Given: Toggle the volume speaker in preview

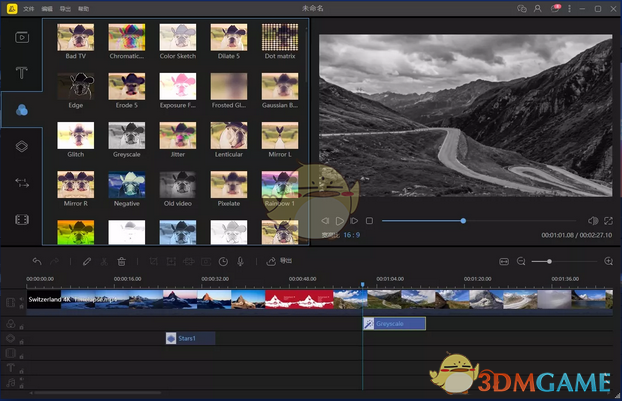Looking at the screenshot, I should [592, 220].
